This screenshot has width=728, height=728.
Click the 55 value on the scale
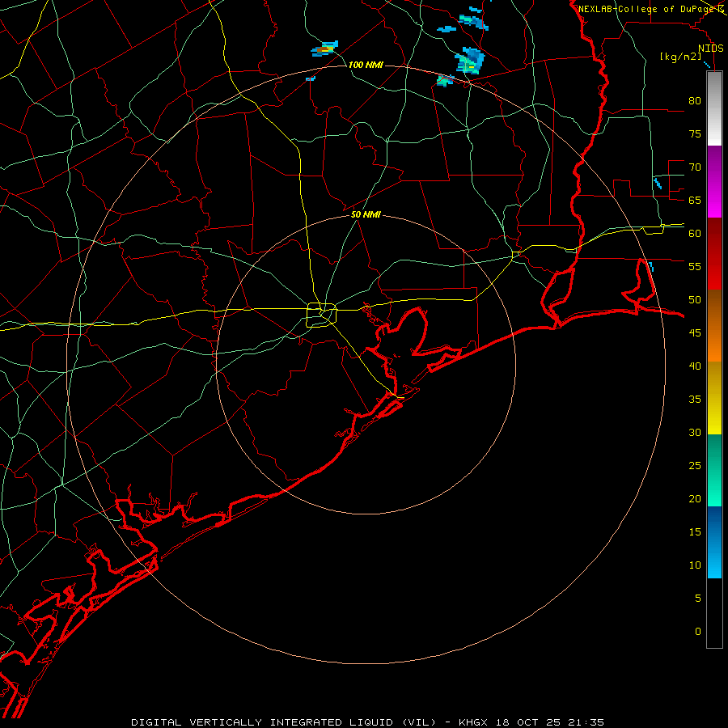coord(695,266)
